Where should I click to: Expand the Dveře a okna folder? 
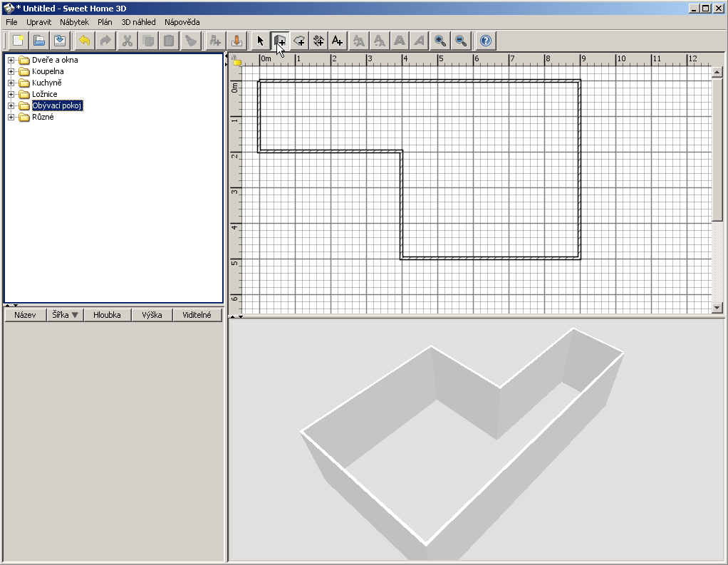coord(11,61)
